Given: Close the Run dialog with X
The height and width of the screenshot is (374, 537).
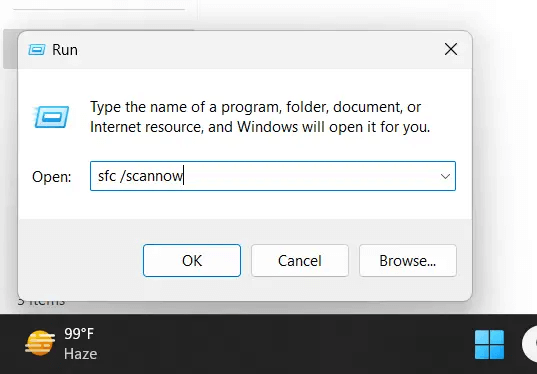Looking at the screenshot, I should coord(451,49).
